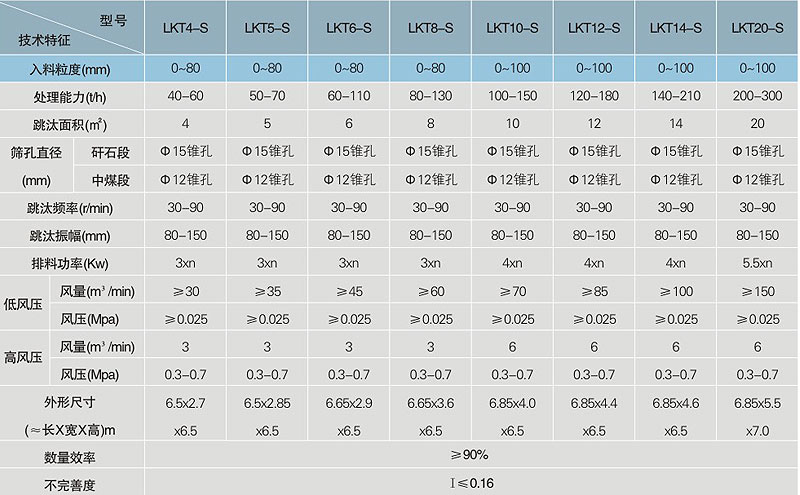Click the 高风压 group label
The width and height of the screenshot is (800, 495).
tap(23, 357)
